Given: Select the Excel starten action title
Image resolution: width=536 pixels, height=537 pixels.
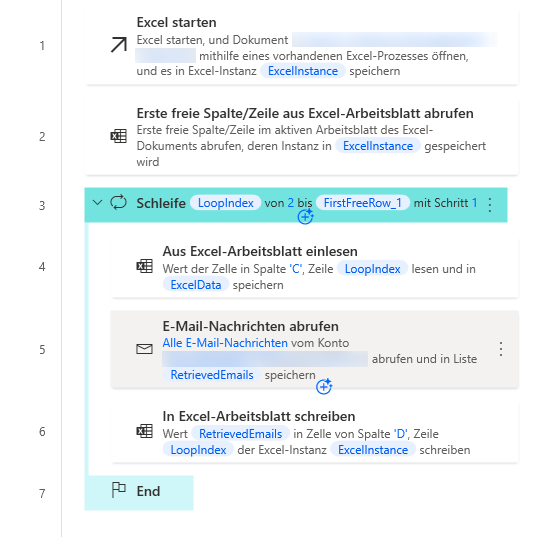Looking at the screenshot, I should coord(176,23).
